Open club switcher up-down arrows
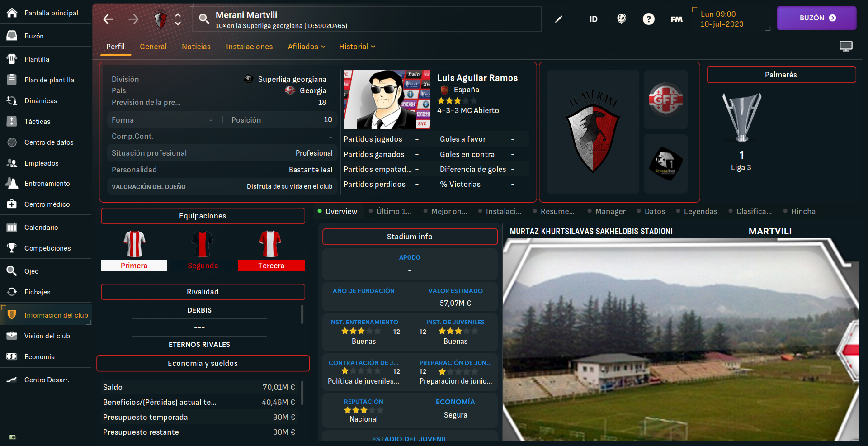This screenshot has height=446, width=868. pyautogui.click(x=178, y=19)
